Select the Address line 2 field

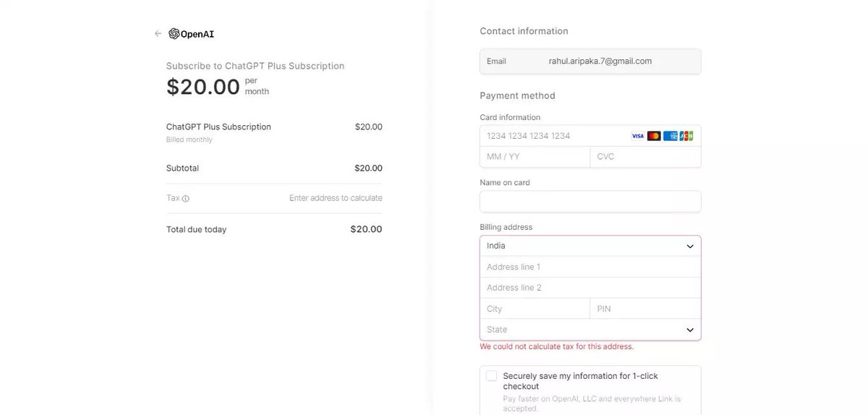coord(590,288)
